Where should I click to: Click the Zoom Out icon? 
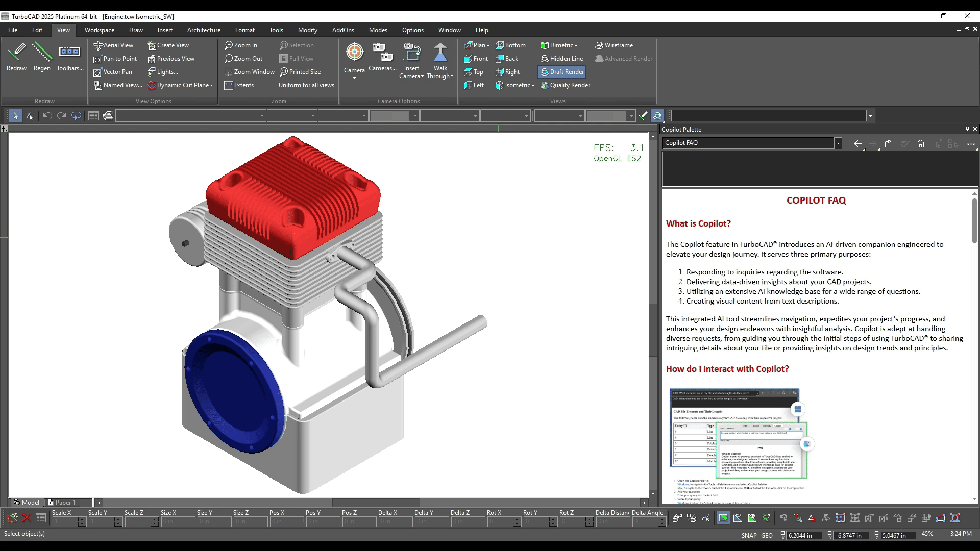[243, 59]
